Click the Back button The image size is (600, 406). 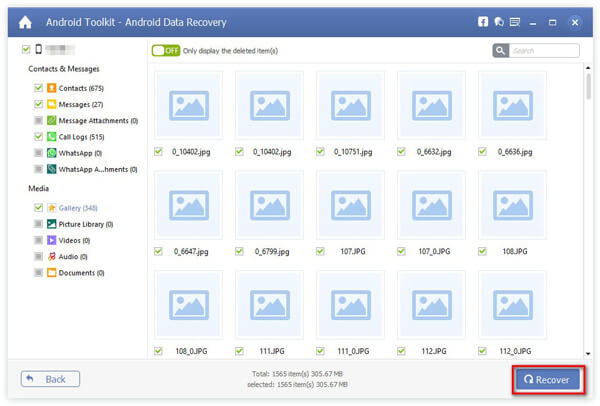click(x=50, y=380)
